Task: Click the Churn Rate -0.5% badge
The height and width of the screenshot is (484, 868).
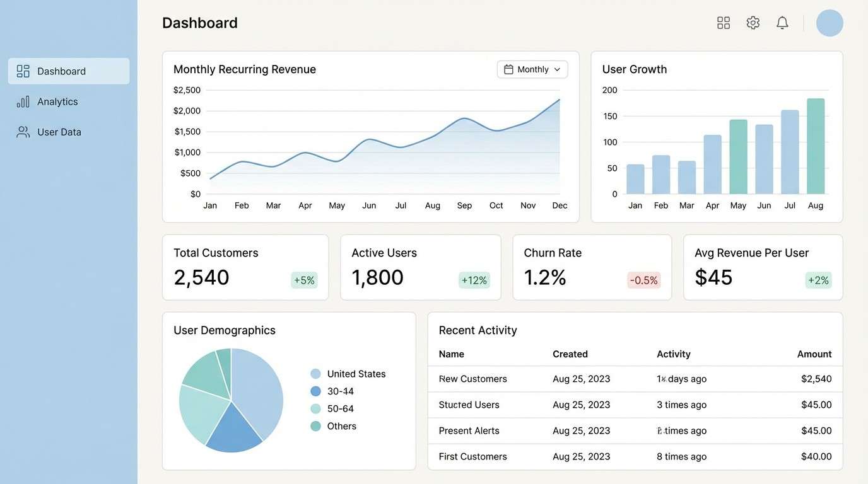Action: point(643,279)
